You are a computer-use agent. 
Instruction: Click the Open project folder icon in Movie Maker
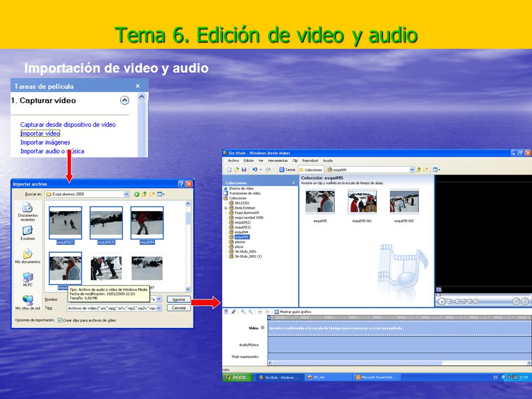(x=237, y=170)
